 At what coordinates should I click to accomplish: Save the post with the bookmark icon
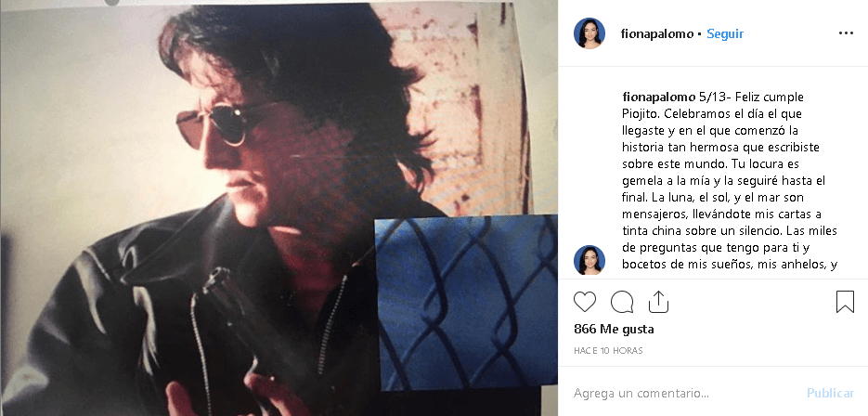coord(845,302)
